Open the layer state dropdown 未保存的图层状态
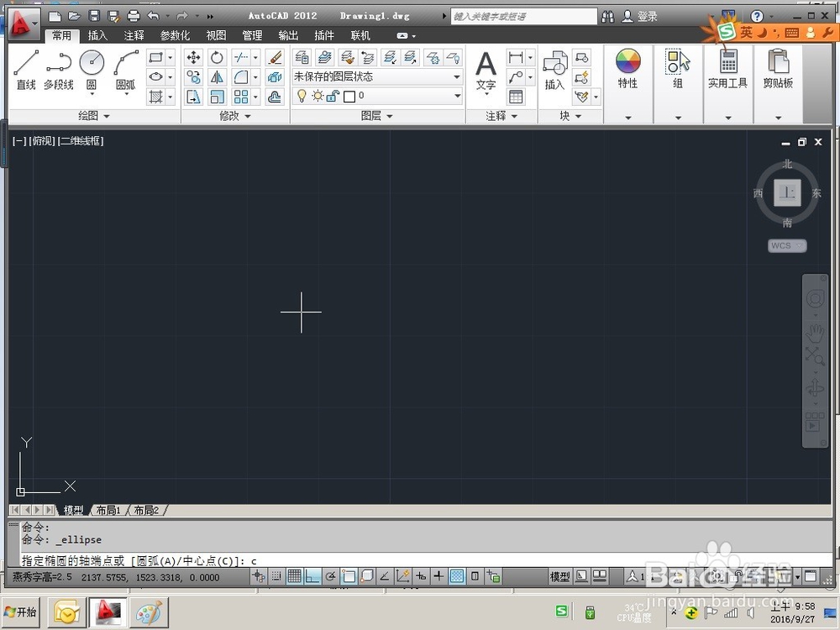The height and width of the screenshot is (630, 840). click(x=377, y=76)
